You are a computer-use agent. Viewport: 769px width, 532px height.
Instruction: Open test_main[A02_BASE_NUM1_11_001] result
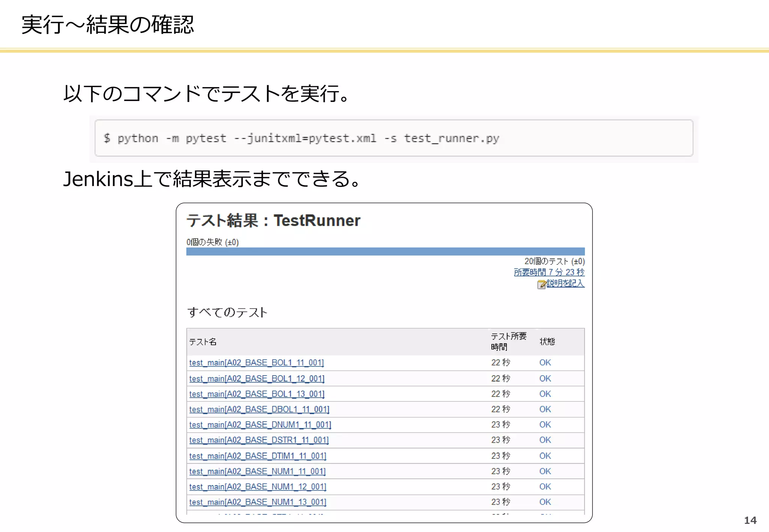pos(257,471)
